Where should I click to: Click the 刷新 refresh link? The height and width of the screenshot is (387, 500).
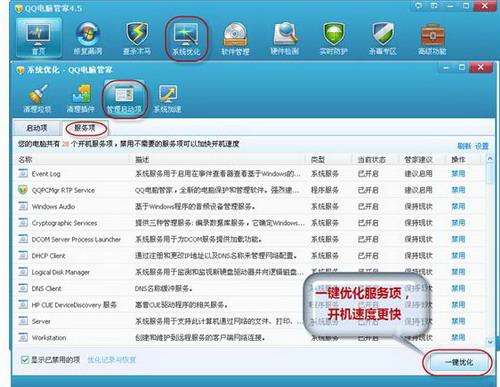click(464, 146)
